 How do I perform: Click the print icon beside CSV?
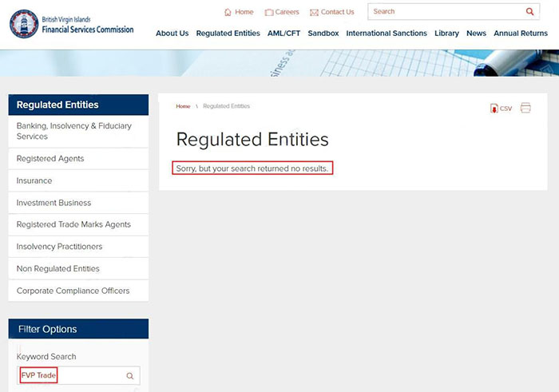[525, 109]
